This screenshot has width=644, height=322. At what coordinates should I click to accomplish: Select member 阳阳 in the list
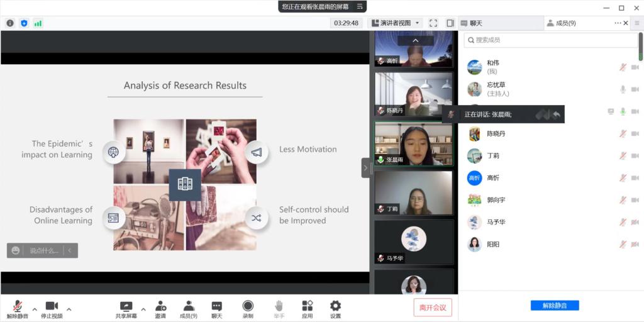551,245
